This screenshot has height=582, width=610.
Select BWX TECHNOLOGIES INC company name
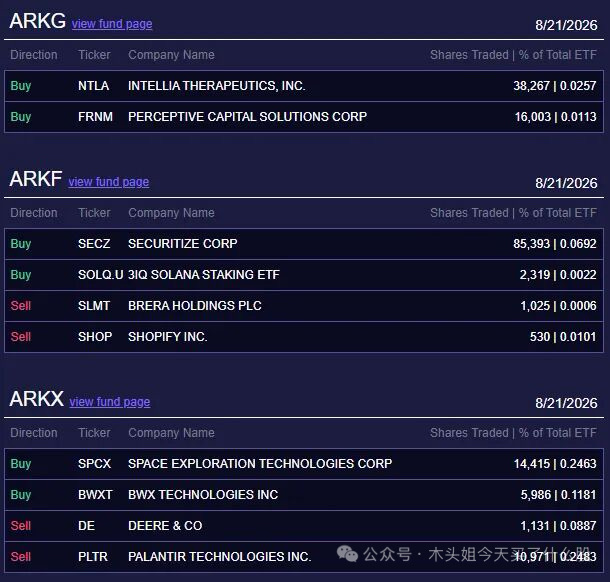203,495
